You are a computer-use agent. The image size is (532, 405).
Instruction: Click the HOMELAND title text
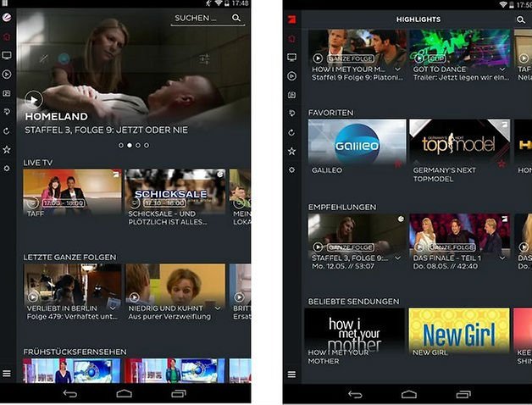(x=56, y=116)
